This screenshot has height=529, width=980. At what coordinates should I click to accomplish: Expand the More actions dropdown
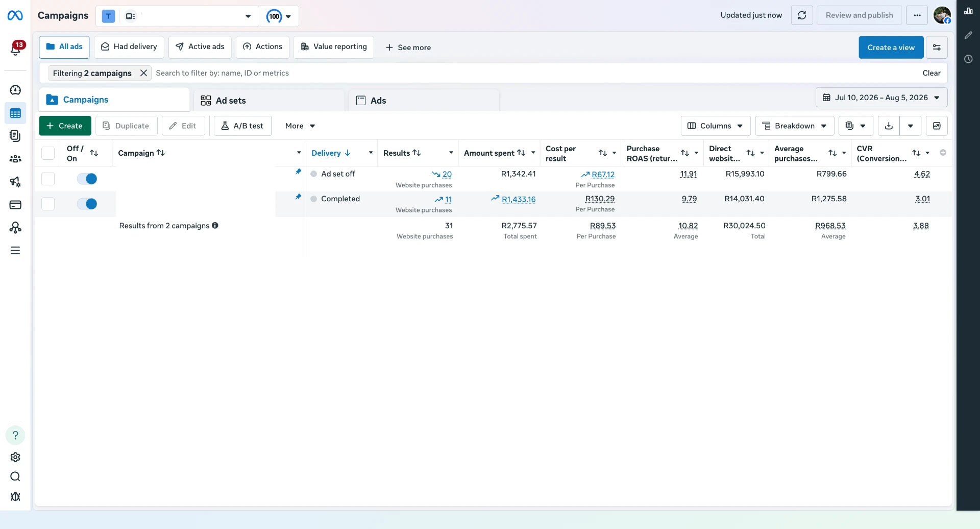point(300,126)
